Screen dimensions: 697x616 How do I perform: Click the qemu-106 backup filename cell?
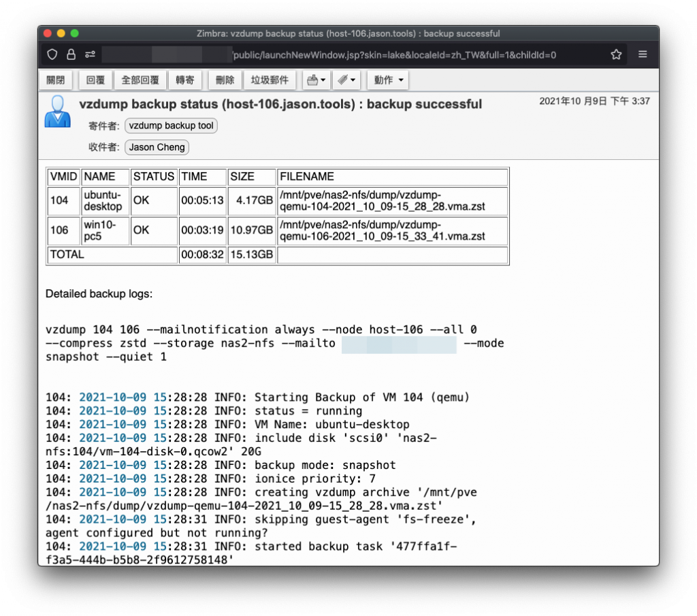click(x=392, y=230)
